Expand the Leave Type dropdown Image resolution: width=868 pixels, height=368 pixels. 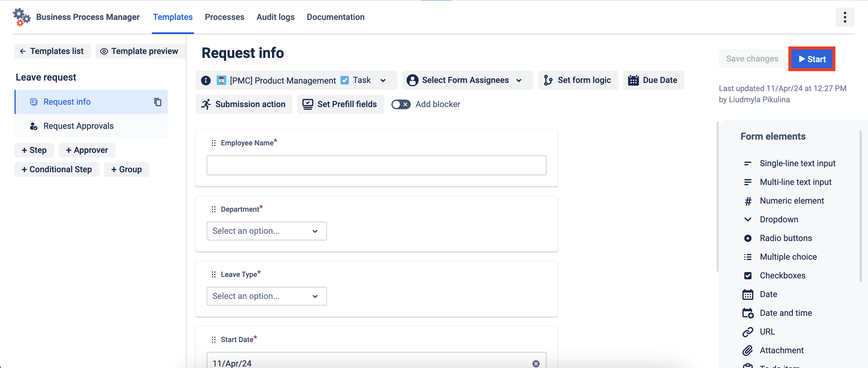pyautogui.click(x=266, y=296)
